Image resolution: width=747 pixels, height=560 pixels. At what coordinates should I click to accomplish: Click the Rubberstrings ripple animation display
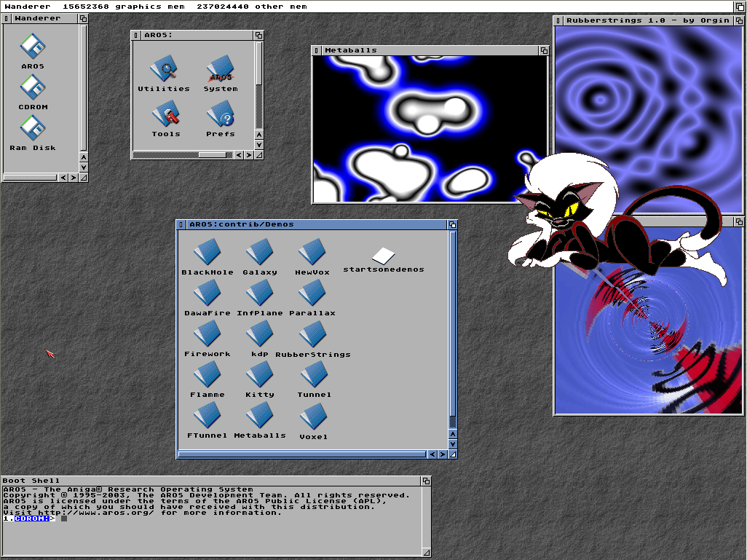(649, 119)
